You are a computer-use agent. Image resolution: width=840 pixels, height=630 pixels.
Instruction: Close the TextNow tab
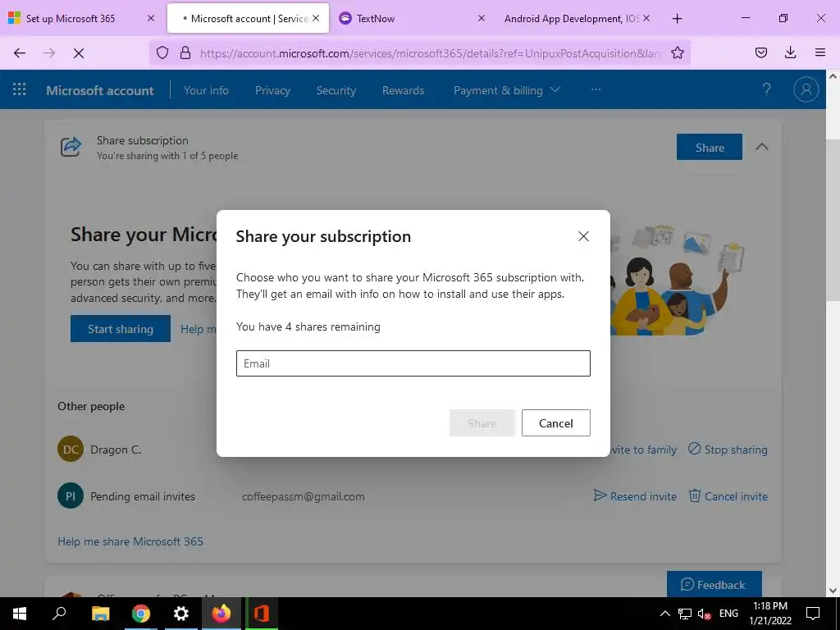coord(481,18)
